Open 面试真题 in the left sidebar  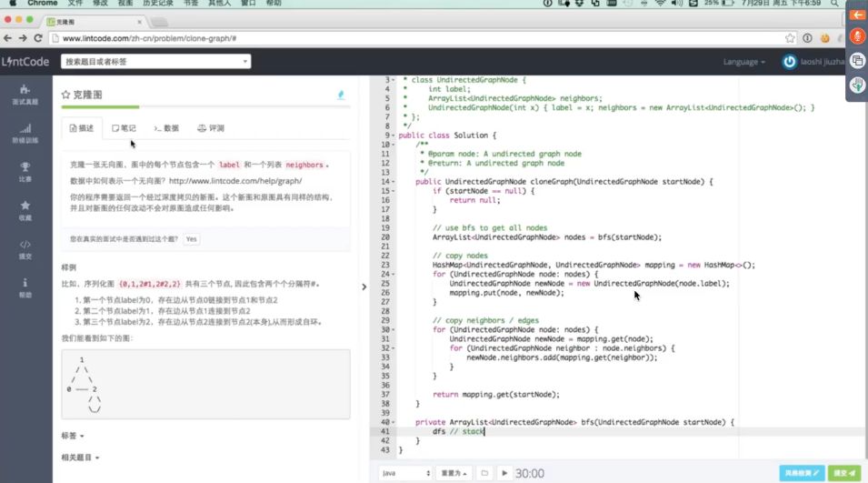coord(25,95)
